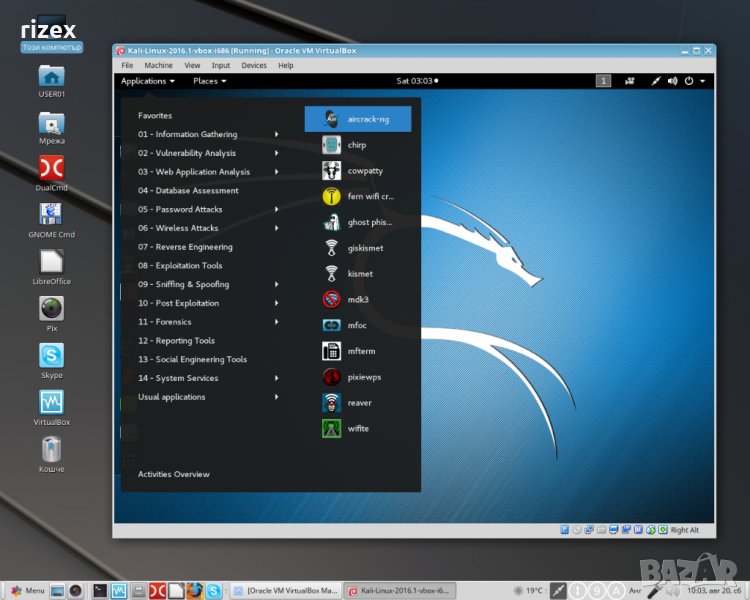The width and height of the screenshot is (750, 600).
Task: Expand the Usual applications submenu
Action: (172, 397)
